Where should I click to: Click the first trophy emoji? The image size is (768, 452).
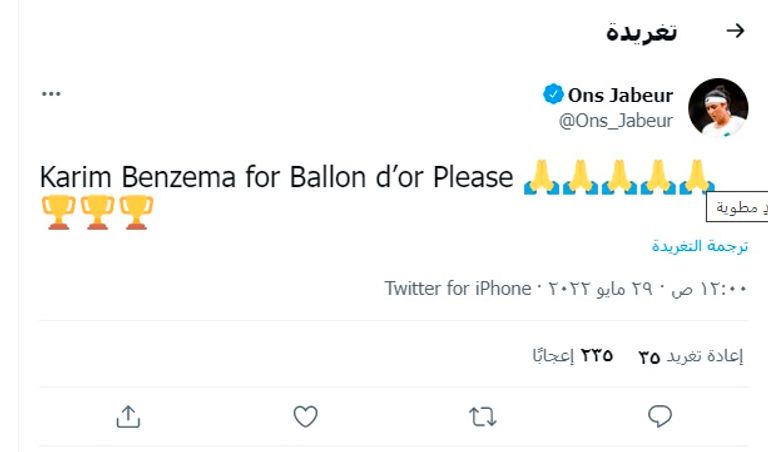point(59,212)
